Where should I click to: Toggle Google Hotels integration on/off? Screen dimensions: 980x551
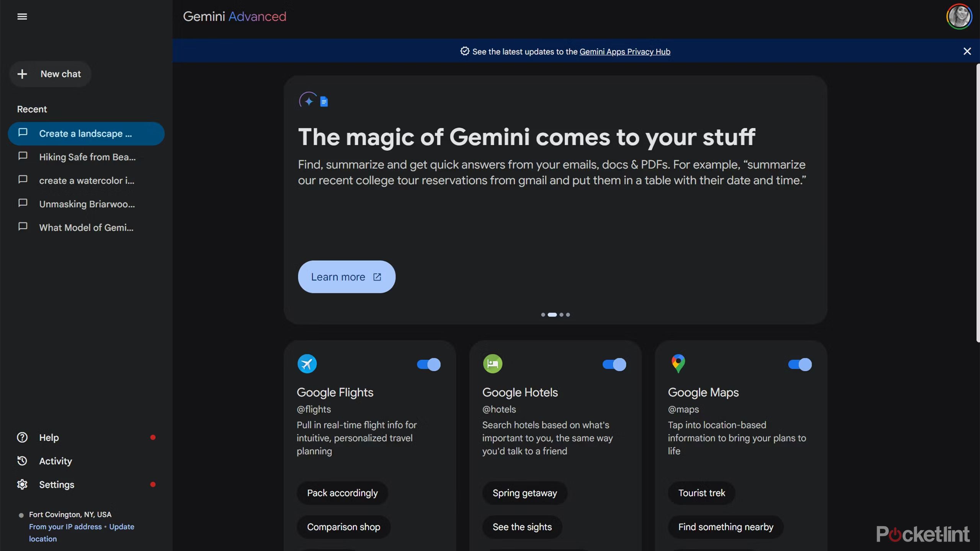tap(614, 364)
